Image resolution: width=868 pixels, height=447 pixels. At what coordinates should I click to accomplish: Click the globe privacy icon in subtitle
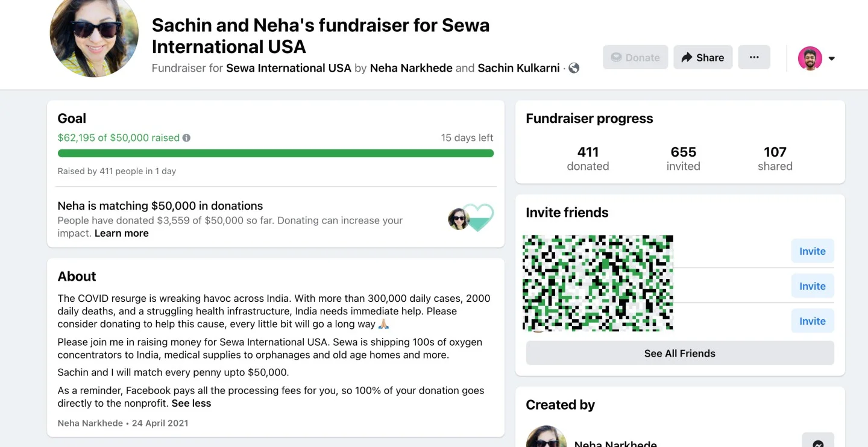574,68
